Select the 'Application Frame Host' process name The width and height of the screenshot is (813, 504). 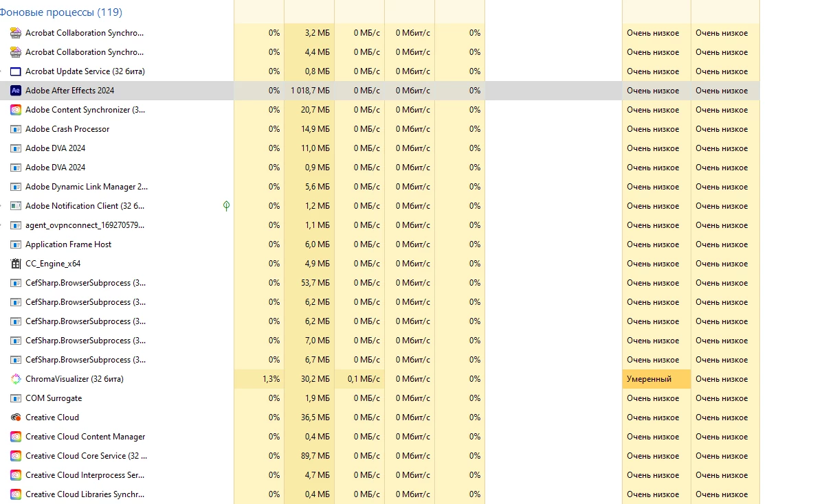click(69, 244)
